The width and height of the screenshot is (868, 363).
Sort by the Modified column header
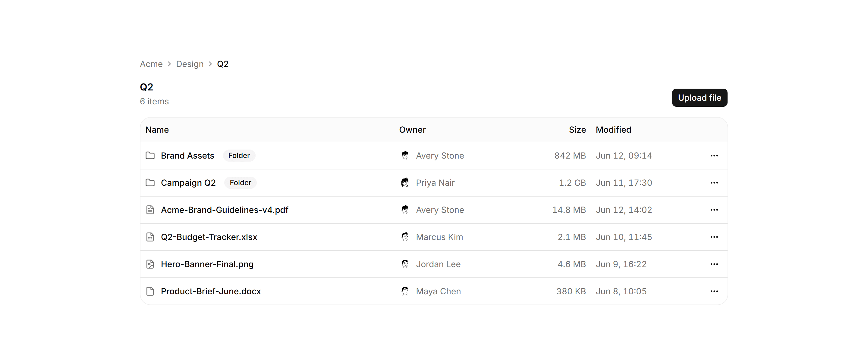click(x=613, y=130)
